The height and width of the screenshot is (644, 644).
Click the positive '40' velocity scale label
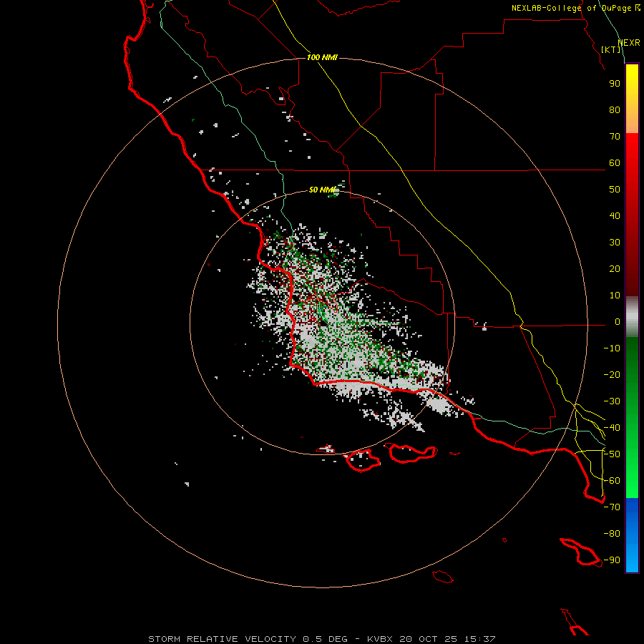pyautogui.click(x=615, y=216)
